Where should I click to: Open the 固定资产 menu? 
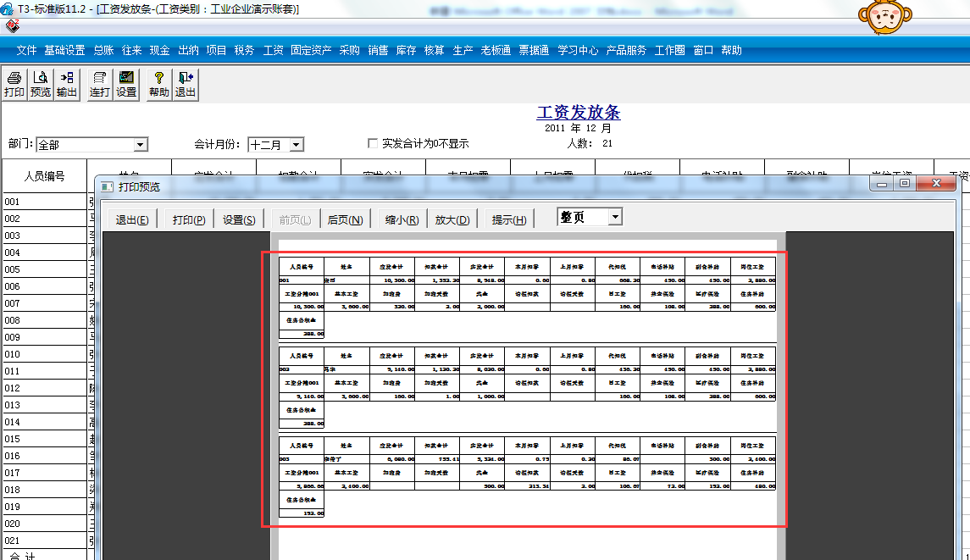[x=311, y=50]
